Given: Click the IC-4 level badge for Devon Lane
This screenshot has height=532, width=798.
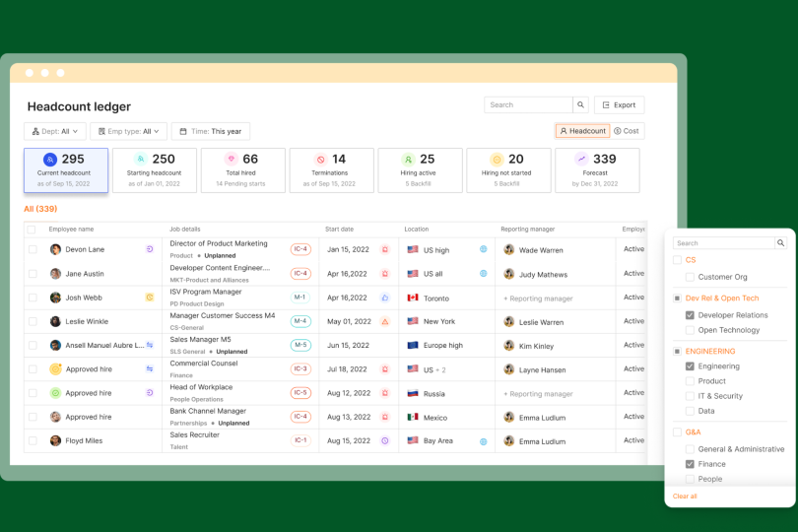Looking at the screenshot, I should 300,249.
